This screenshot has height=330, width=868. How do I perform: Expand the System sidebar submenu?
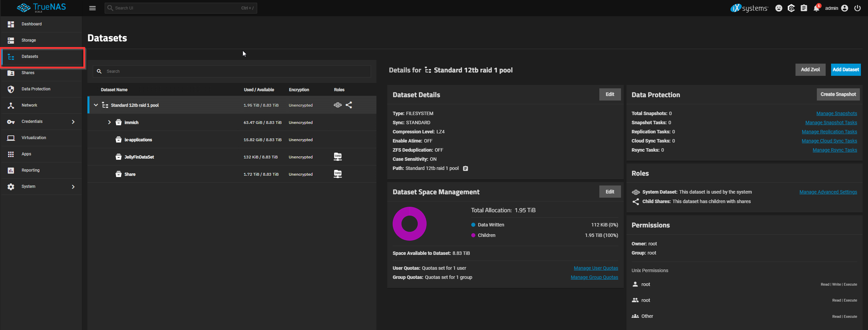click(73, 186)
